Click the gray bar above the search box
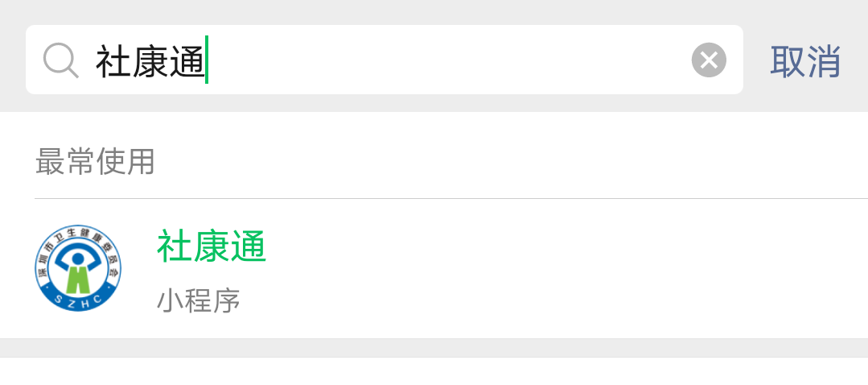The height and width of the screenshot is (385, 868). 434,11
